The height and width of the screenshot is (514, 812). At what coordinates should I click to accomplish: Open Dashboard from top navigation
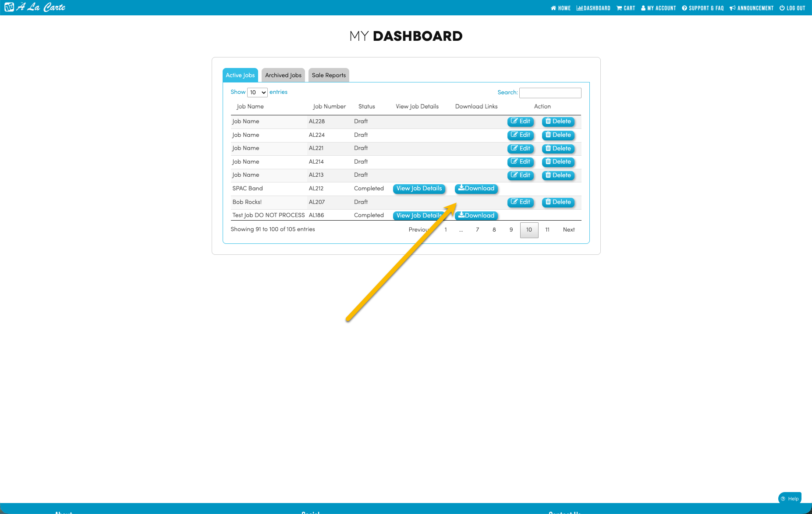pos(593,8)
